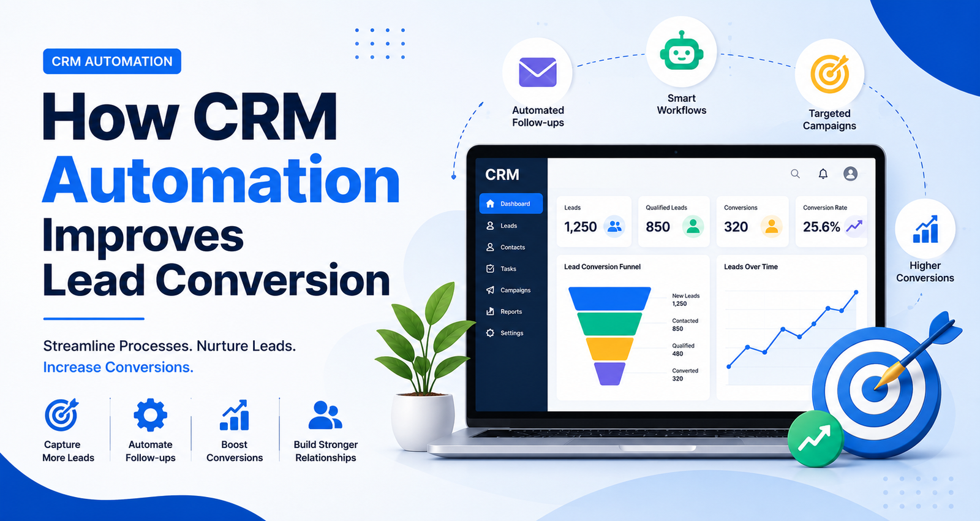Click the trend arrow icon in Conversion Rate card
980x521 pixels.
(x=855, y=227)
